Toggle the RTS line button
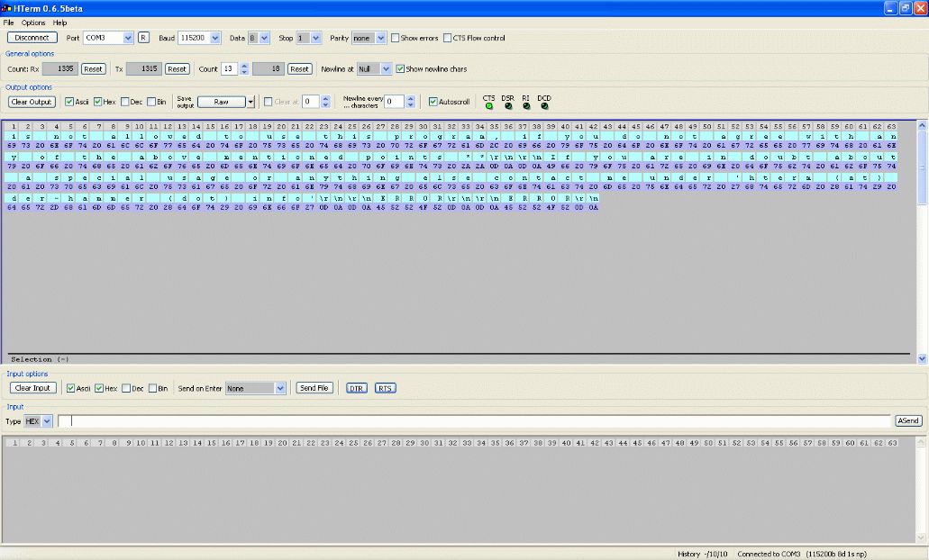 [385, 388]
